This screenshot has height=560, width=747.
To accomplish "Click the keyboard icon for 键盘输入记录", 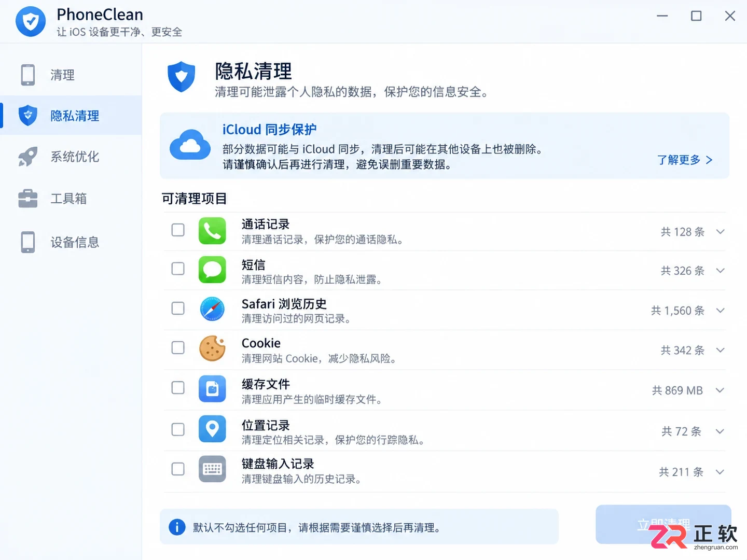I will point(212,469).
